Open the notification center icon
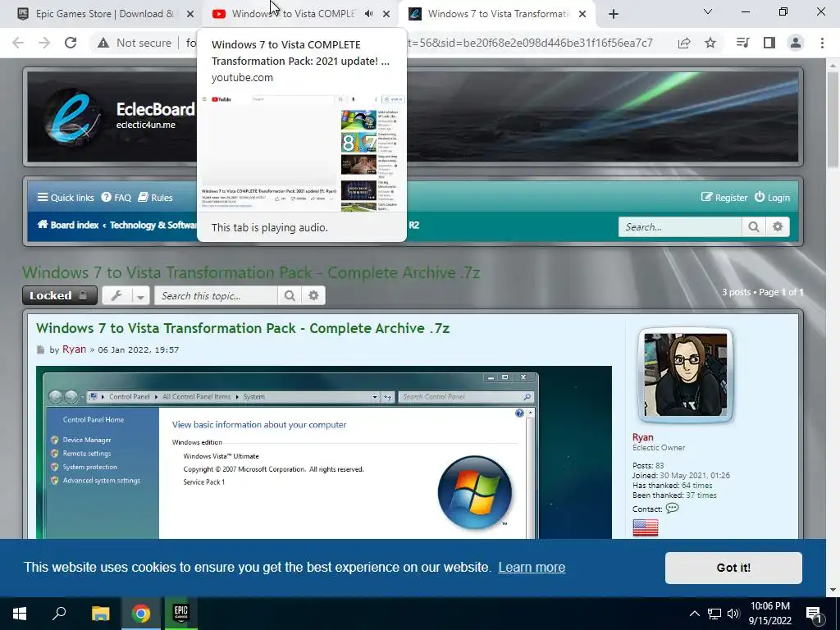 click(814, 614)
